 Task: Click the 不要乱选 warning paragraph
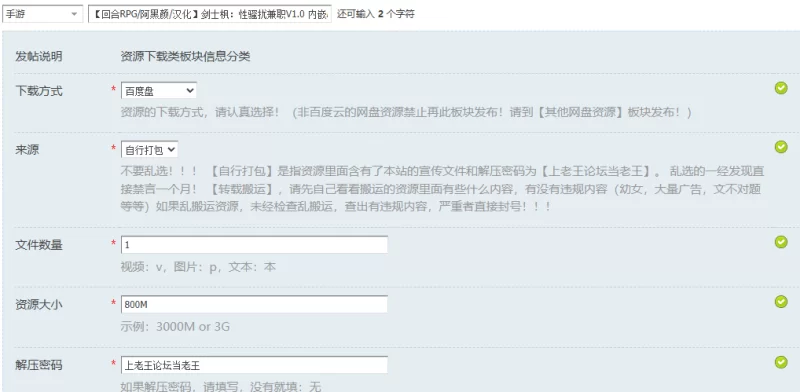pyautogui.click(x=442, y=189)
